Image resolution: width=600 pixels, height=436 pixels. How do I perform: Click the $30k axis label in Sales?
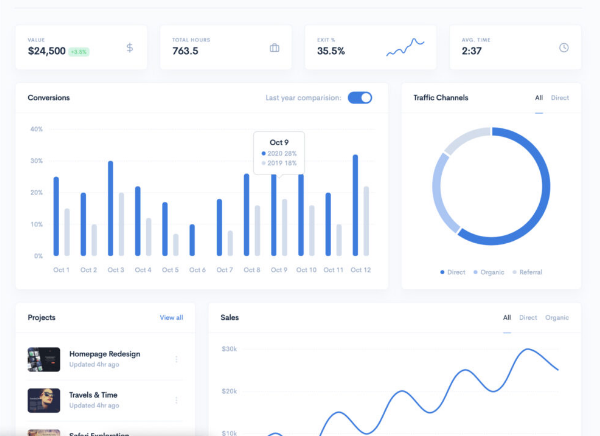229,349
